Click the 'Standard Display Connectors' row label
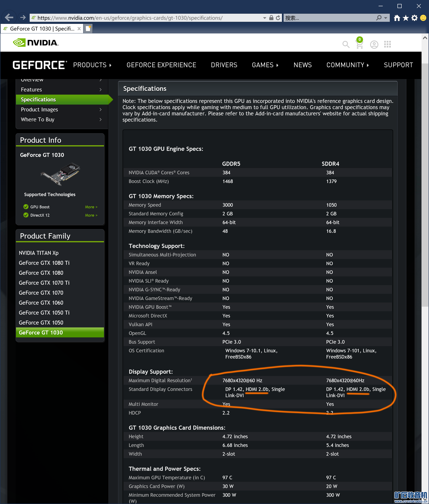 click(160, 389)
